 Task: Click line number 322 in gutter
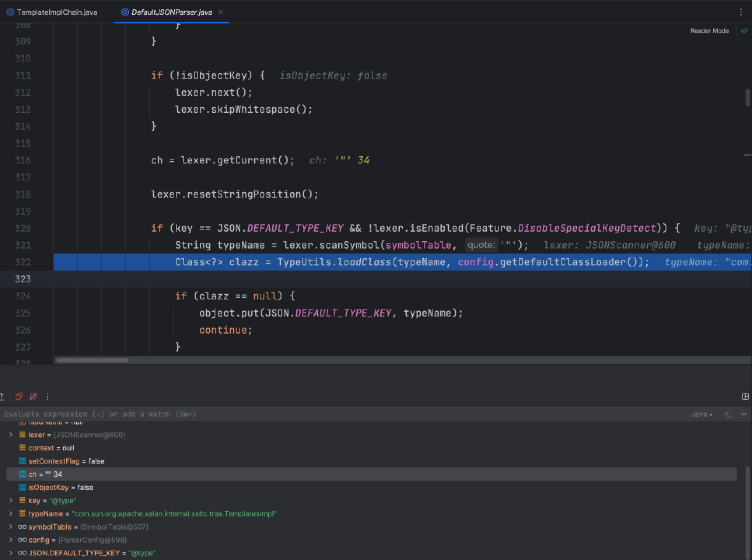23,262
